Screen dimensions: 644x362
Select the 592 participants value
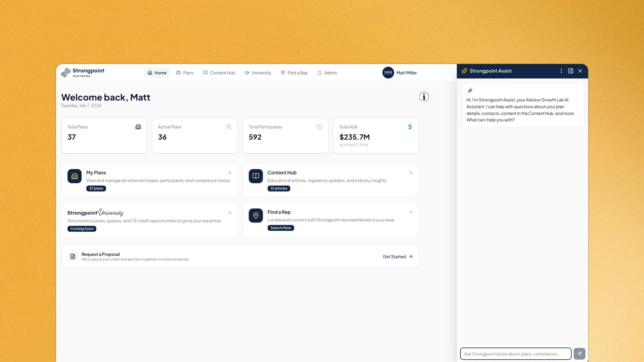point(255,137)
